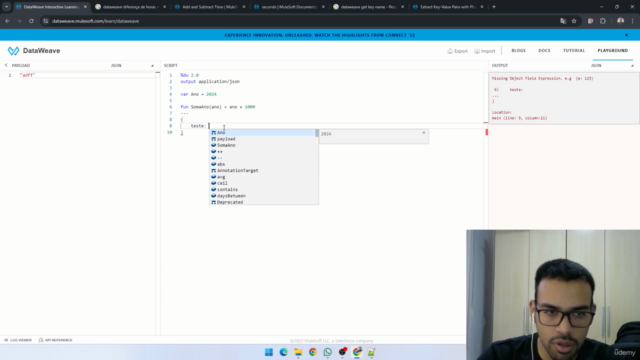Open Windows Start menu

pos(269,352)
